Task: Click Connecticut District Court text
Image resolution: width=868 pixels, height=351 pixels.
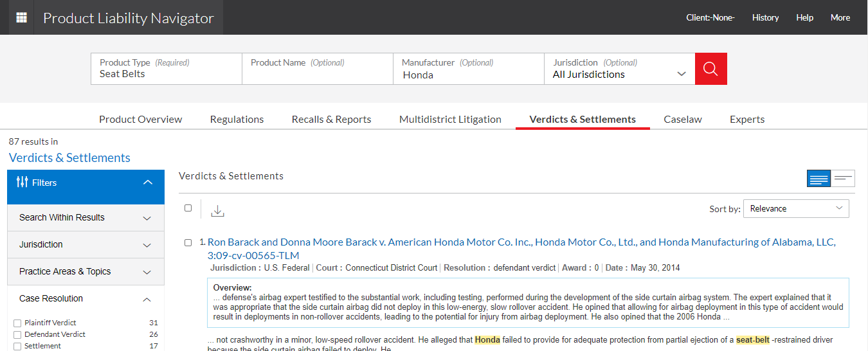Action: coord(391,268)
